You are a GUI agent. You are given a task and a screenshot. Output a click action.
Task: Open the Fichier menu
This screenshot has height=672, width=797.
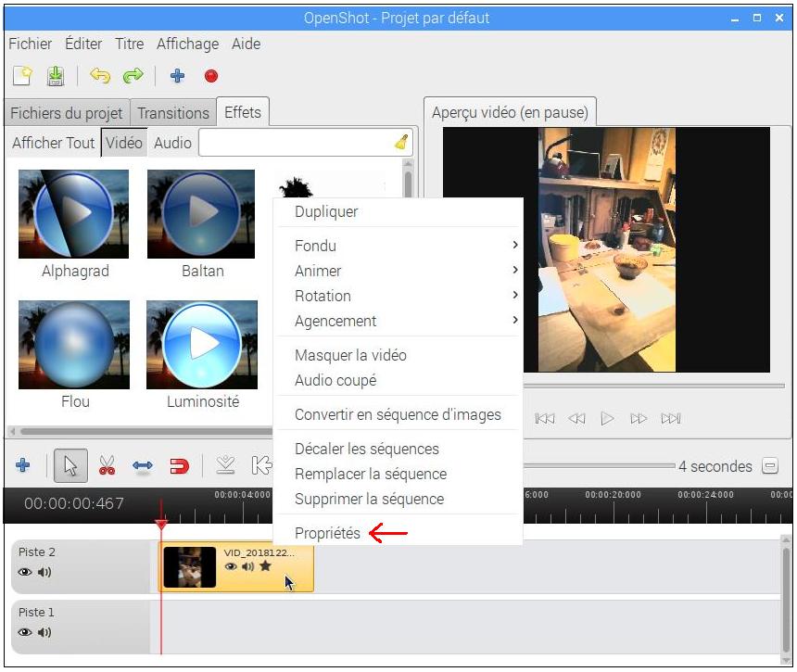pyautogui.click(x=30, y=44)
